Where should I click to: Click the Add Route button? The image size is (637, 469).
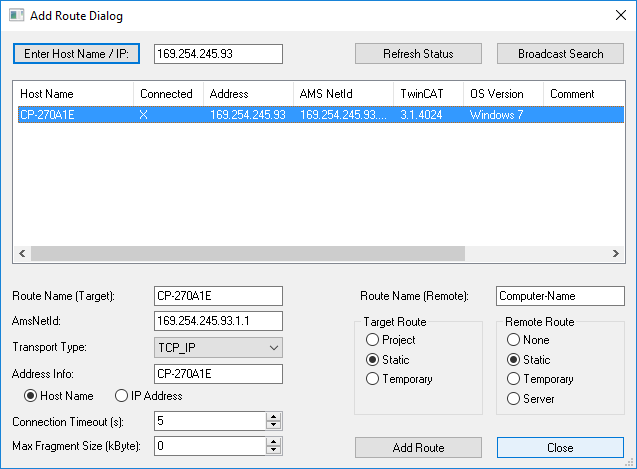pyautogui.click(x=418, y=447)
